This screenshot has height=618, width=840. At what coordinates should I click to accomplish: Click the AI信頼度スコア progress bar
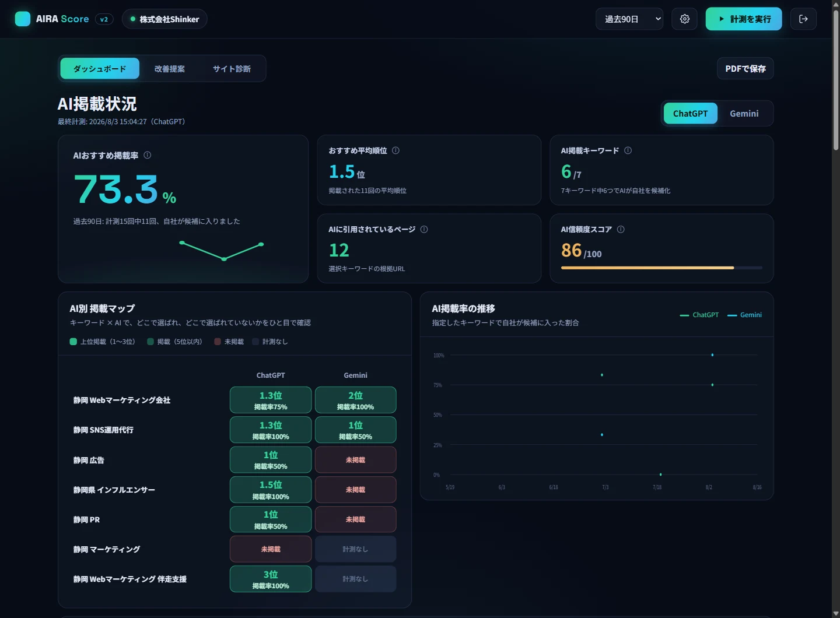pyautogui.click(x=661, y=268)
